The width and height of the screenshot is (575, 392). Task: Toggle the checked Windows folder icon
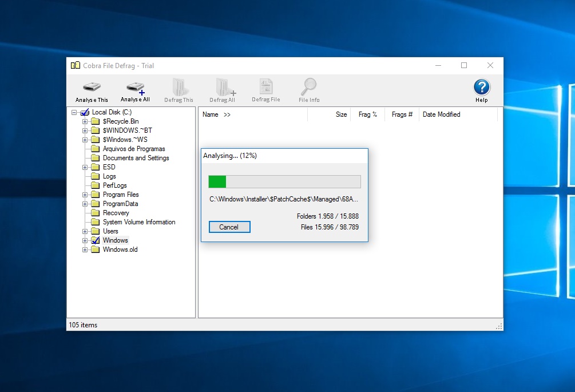click(96, 240)
